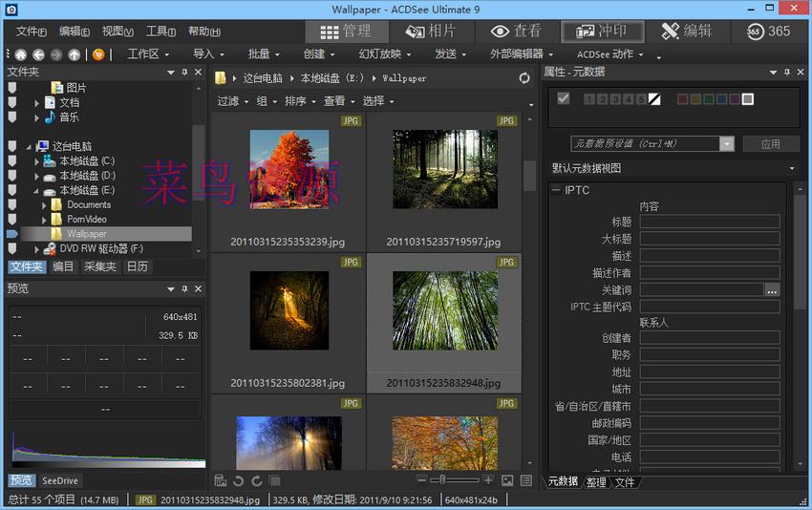812x510 pixels.
Task: Close the 属性-元数据 properties panel
Action: [x=801, y=72]
